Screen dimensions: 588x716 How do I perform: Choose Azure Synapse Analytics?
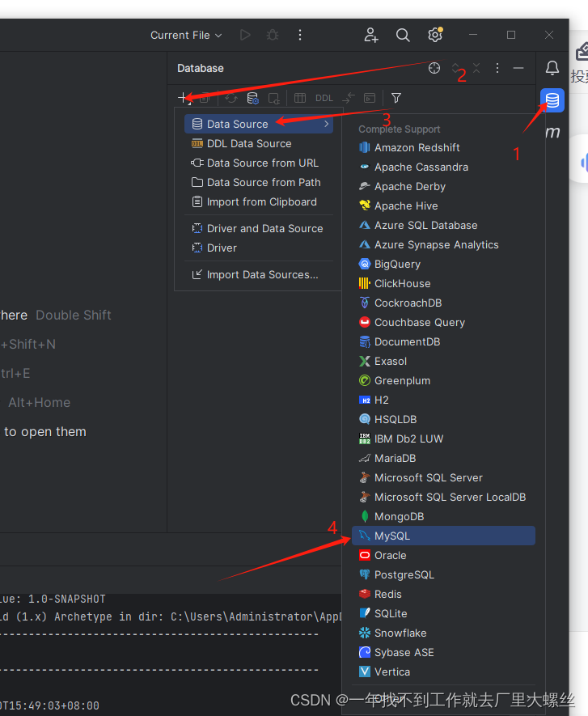click(443, 245)
